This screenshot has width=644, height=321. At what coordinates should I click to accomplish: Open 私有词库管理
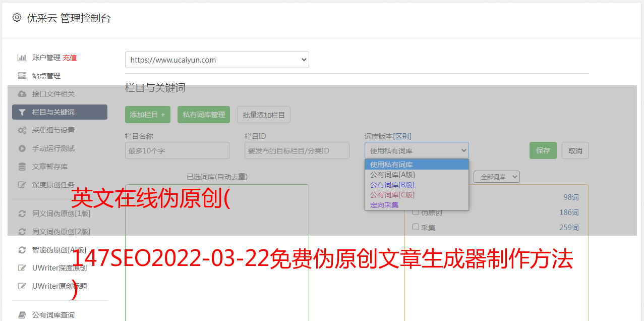(x=204, y=115)
